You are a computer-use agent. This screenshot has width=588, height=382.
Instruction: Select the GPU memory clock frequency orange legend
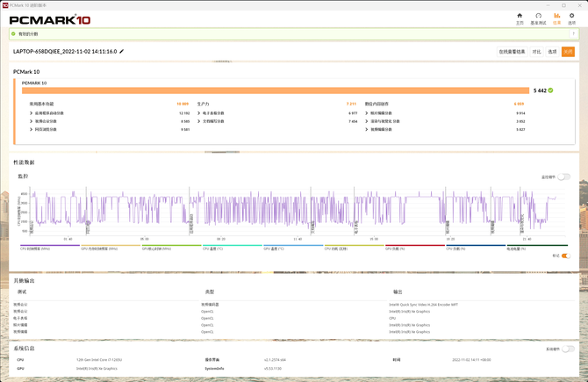(x=111, y=248)
